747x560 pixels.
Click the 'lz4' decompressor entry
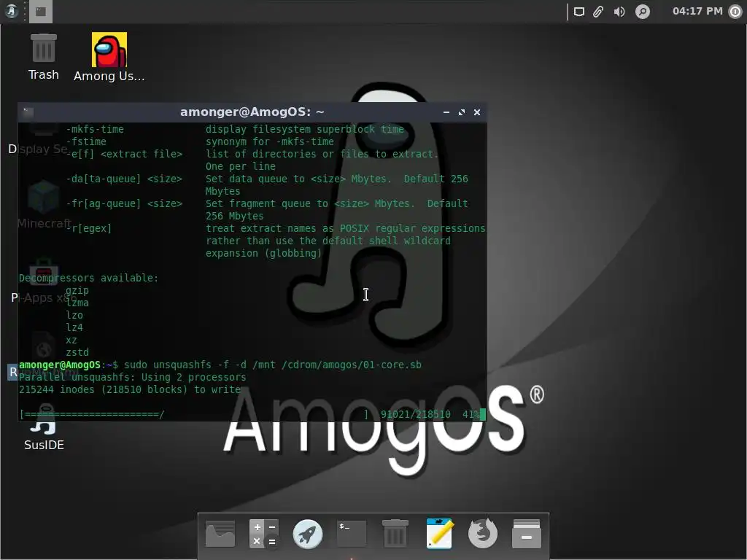pyautogui.click(x=74, y=327)
